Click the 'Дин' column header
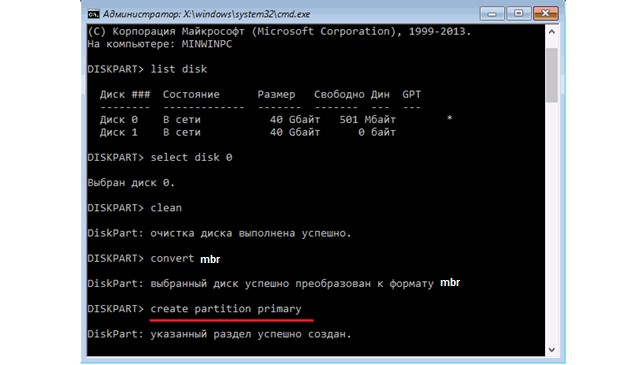The width and height of the screenshot is (638, 365). 380,94
